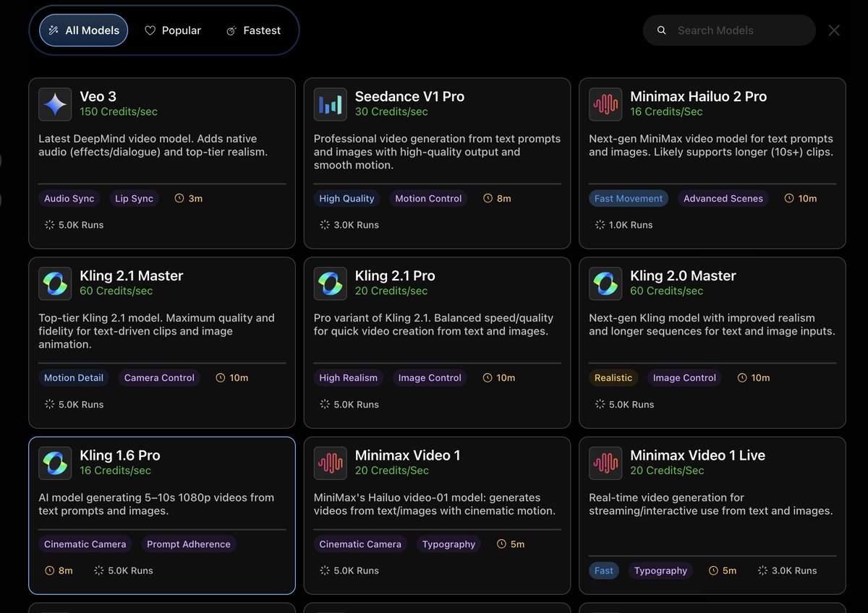The image size is (868, 613).
Task: Click Typography tag on Minimax Video 1
Action: (449, 544)
